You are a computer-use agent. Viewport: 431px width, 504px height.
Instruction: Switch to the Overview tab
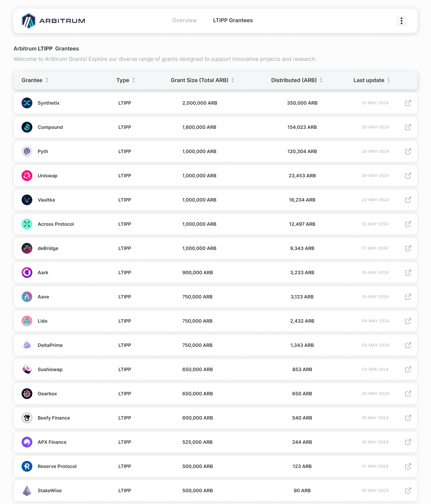click(x=184, y=21)
